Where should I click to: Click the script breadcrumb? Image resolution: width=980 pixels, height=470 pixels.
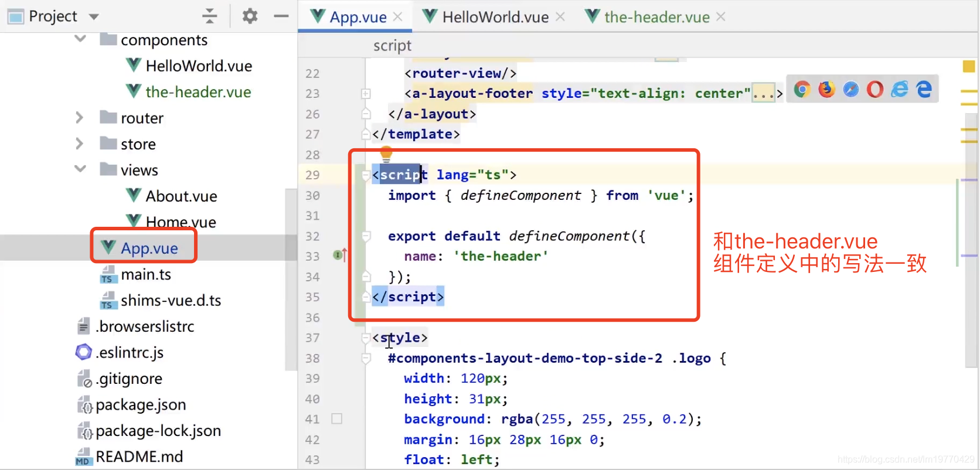pos(392,46)
